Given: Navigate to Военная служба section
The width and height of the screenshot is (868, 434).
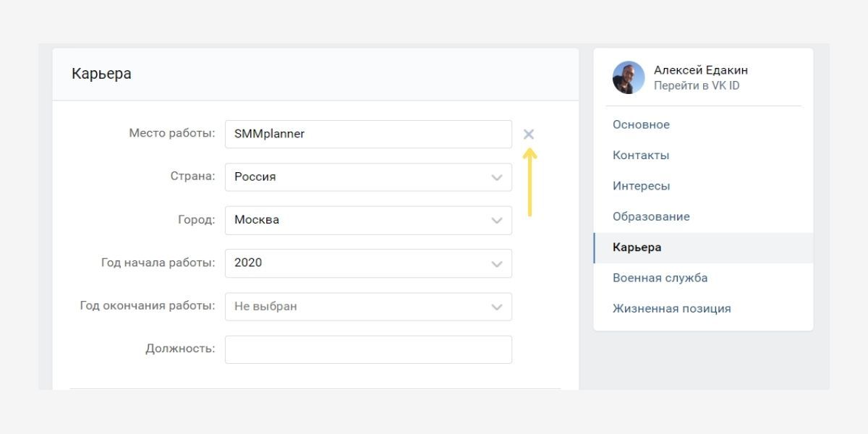Looking at the screenshot, I should (660, 278).
